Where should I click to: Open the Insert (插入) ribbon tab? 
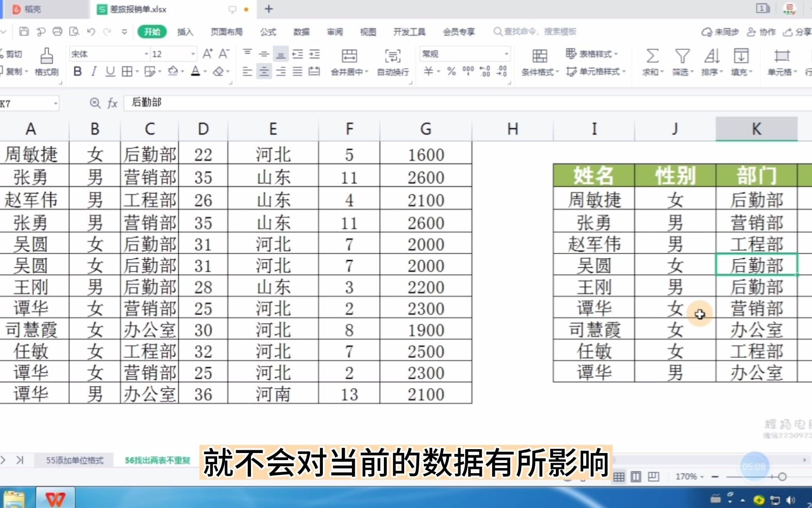185,32
